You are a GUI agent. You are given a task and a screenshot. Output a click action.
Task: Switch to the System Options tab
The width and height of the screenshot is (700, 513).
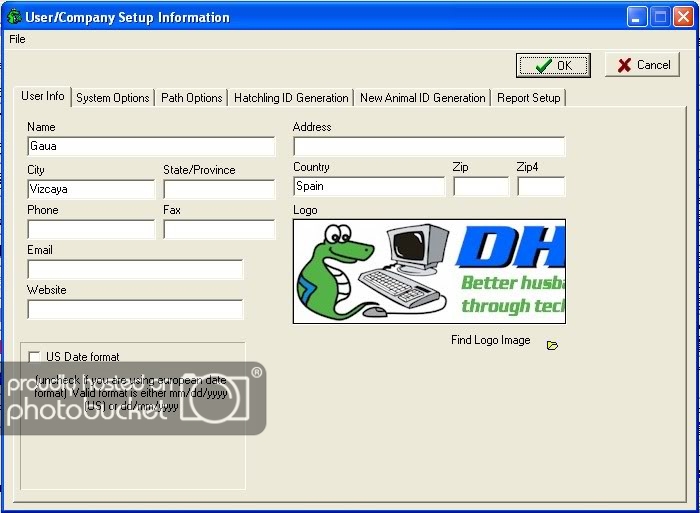(x=112, y=98)
